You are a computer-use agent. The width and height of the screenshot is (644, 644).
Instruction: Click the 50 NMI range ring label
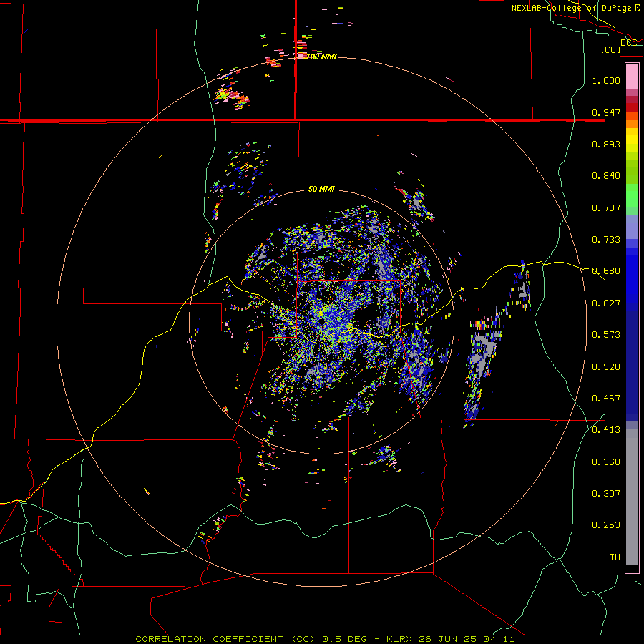(321, 190)
